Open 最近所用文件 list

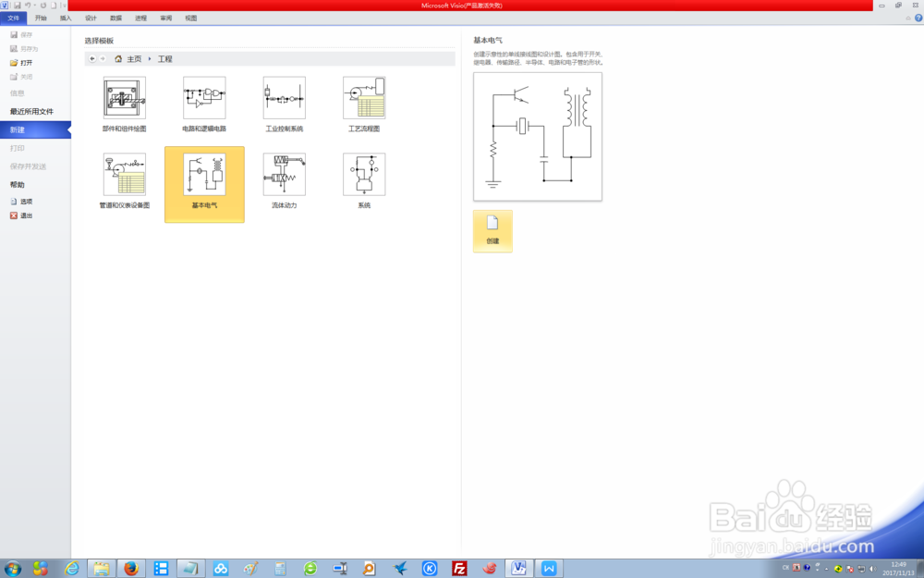click(31, 112)
